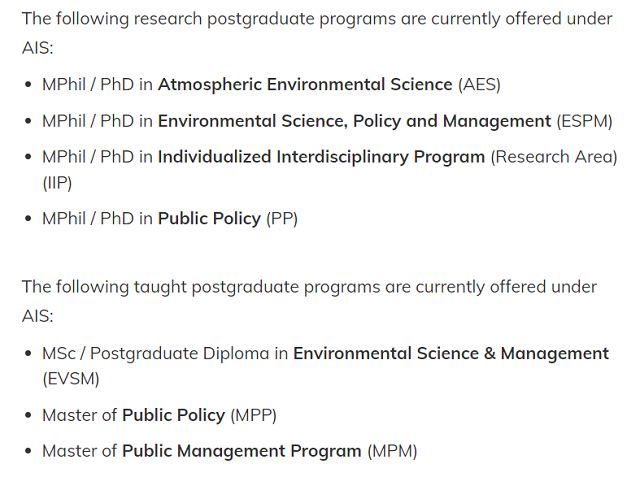Click the taught postgraduate programs intro sentence

click(309, 301)
